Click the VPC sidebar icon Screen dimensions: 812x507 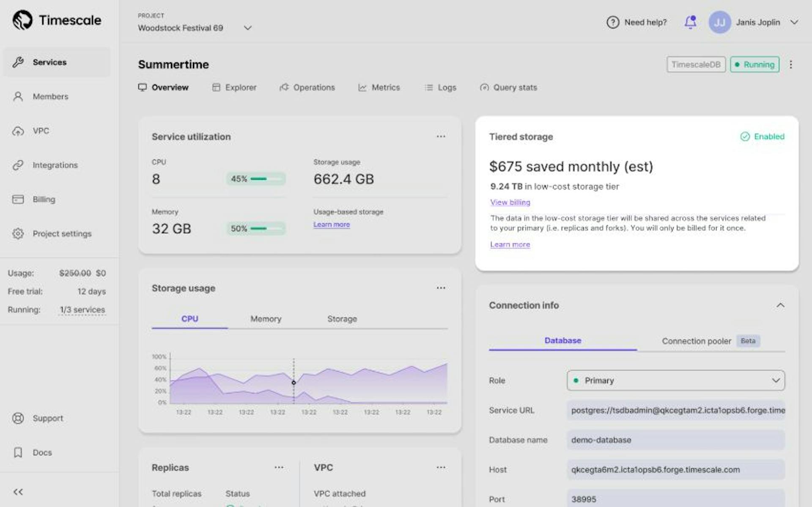(18, 130)
